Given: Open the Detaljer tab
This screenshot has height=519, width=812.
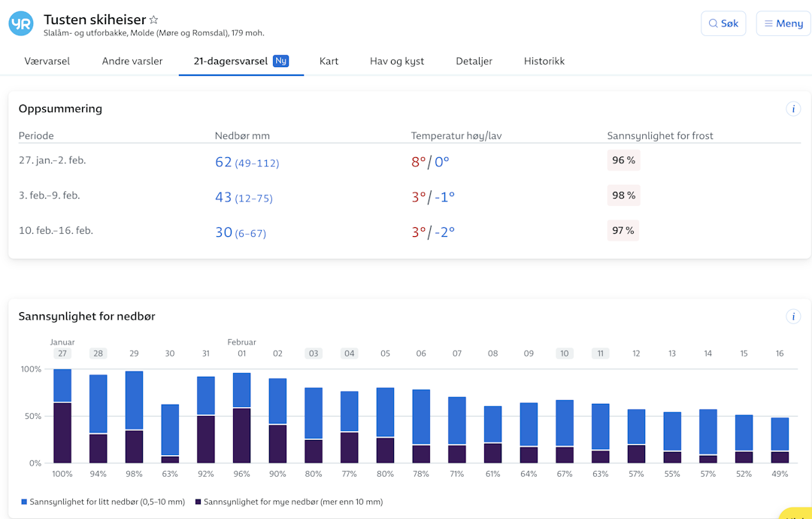Looking at the screenshot, I should 474,61.
